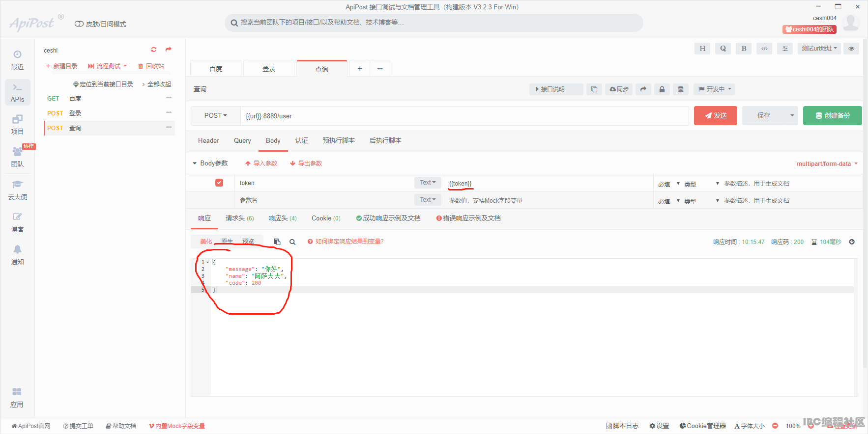The width and height of the screenshot is (868, 434).
Task: Open the Header tab
Action: click(208, 141)
